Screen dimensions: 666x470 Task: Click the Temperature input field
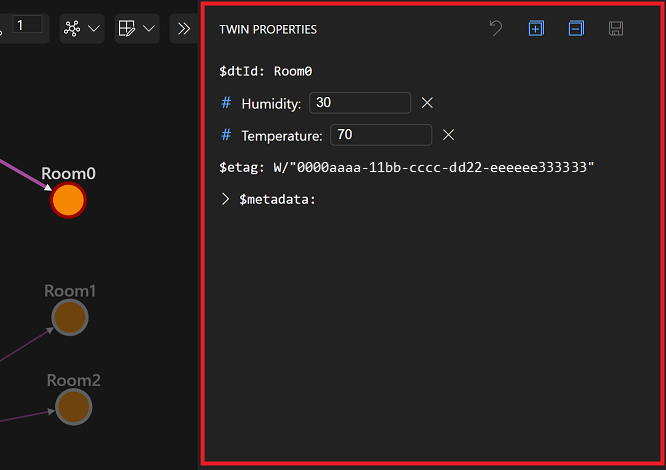381,135
